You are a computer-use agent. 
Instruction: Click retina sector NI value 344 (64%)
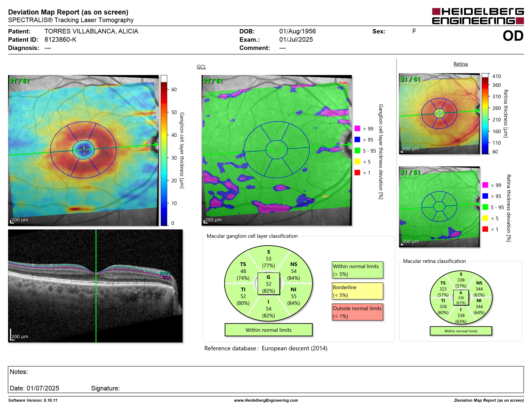(479, 309)
